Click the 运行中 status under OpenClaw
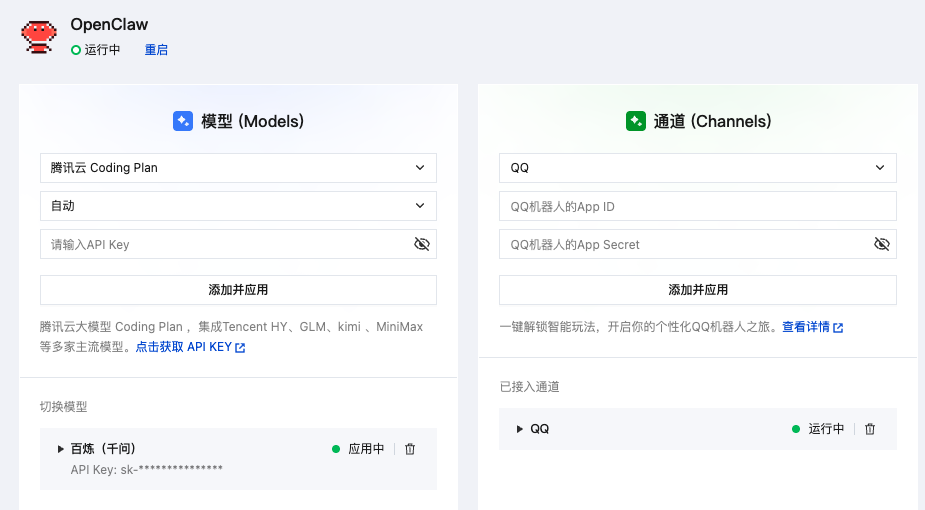Screen dimensions: 925x510 click(102, 50)
